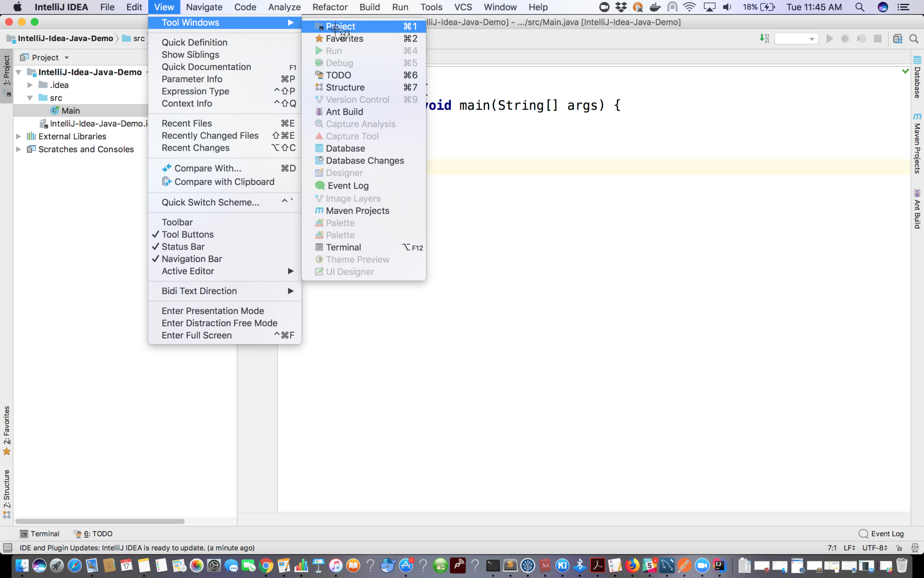The height and width of the screenshot is (578, 924).
Task: Click the green inspection checkmark in editor
Action: (x=906, y=71)
